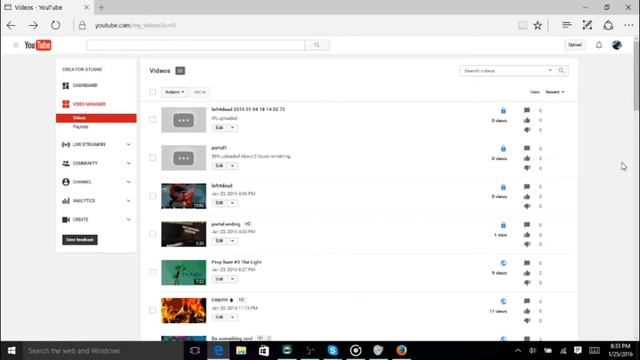640x360 pixels.
Task: Open the fire video thumbnail
Action: point(184,311)
